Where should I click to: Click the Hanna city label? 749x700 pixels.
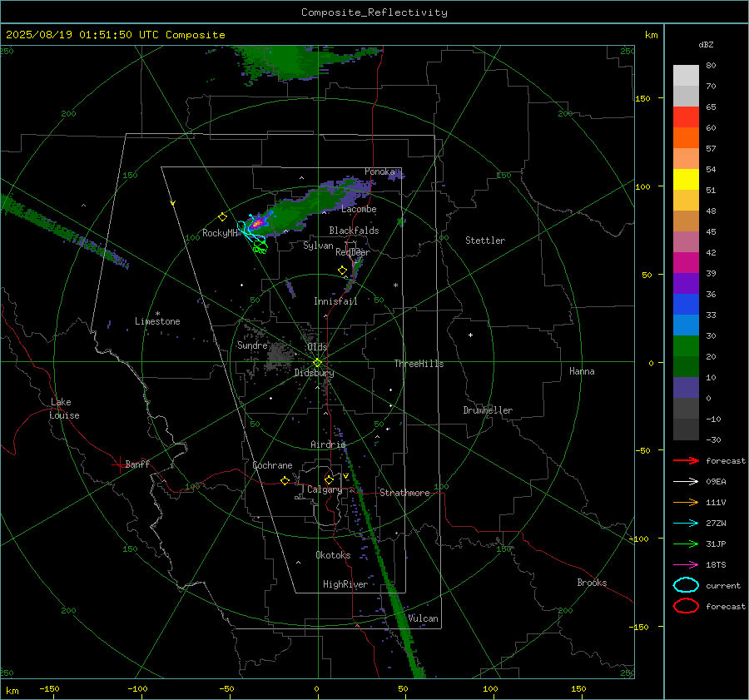click(582, 371)
